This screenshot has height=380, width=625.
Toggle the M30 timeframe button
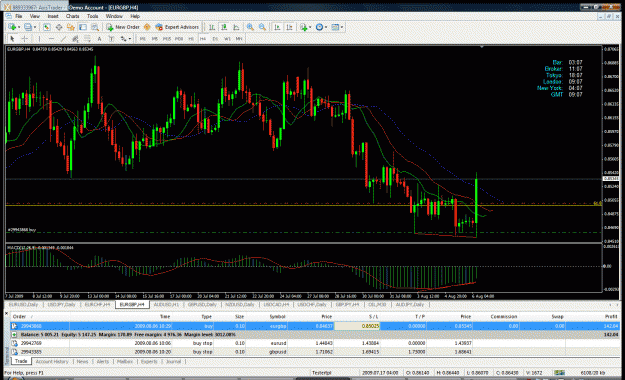point(179,39)
